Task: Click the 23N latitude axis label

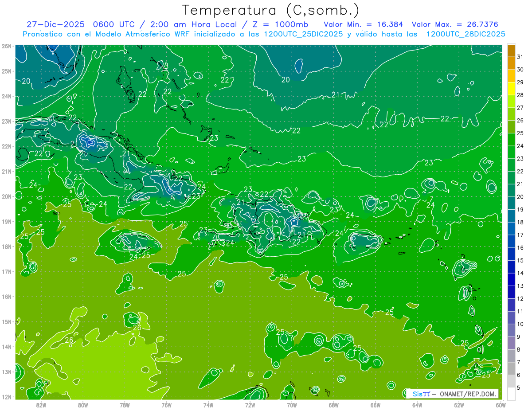Action: click(6, 121)
